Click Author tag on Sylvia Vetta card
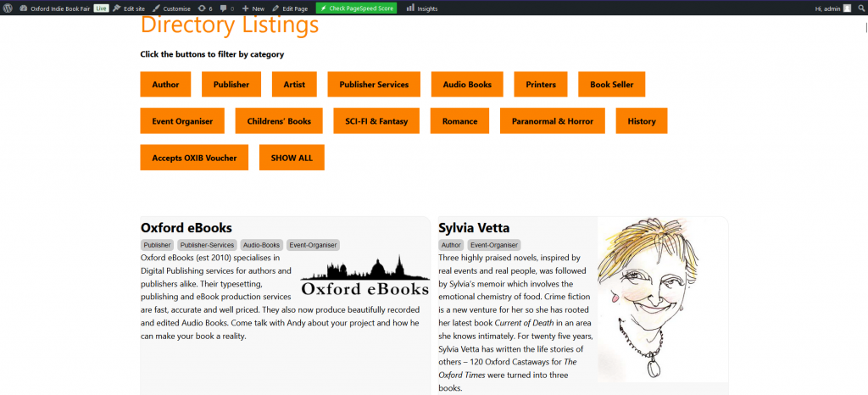Viewport: 868px width, 395px height. coord(451,245)
